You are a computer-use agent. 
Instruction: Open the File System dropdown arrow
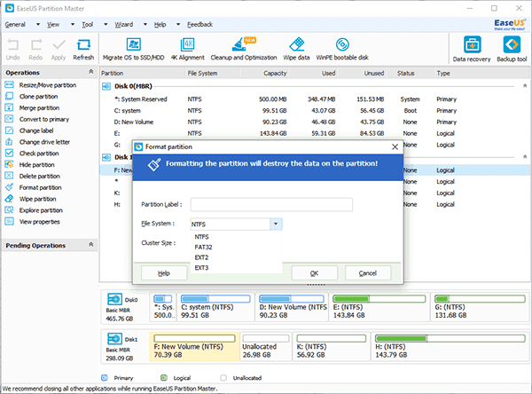(276, 224)
